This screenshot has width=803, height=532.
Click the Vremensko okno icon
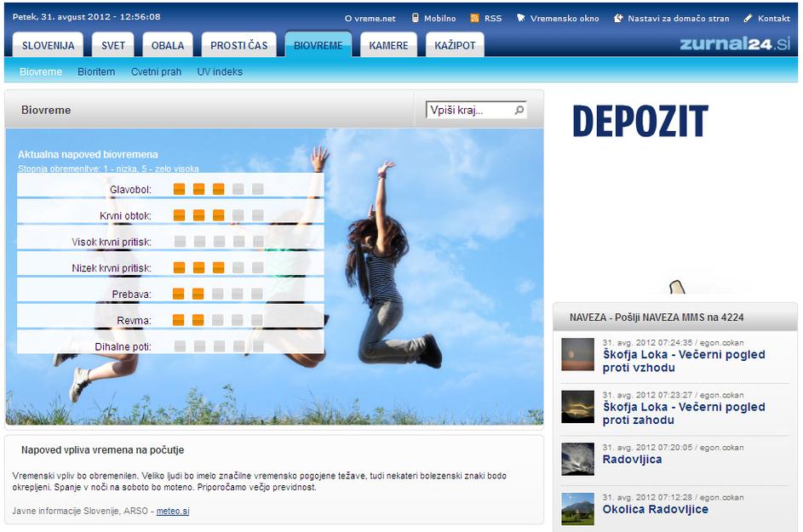tap(520, 18)
